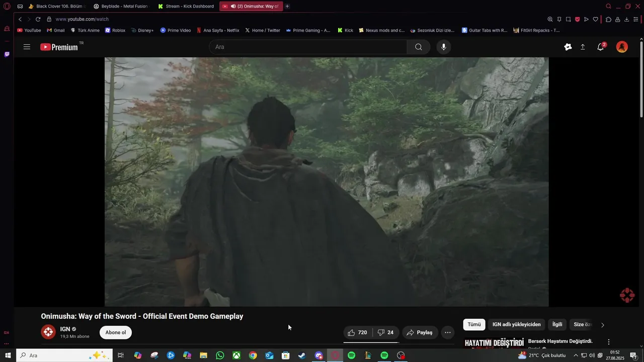Open WhatsApp from the taskbar

220,355
